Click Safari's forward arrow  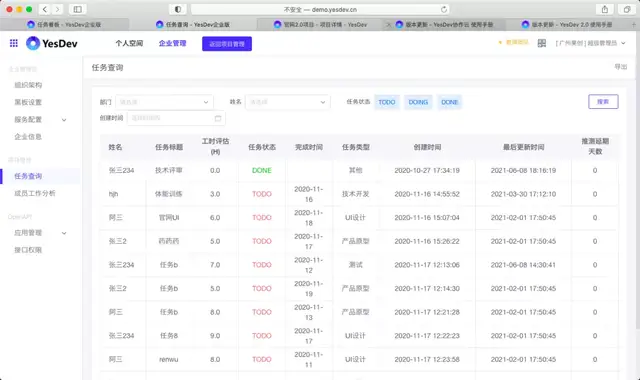point(58,9)
